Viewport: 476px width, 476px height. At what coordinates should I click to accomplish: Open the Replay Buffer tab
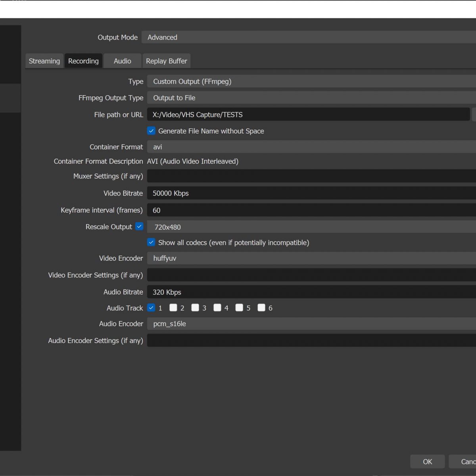tap(166, 61)
